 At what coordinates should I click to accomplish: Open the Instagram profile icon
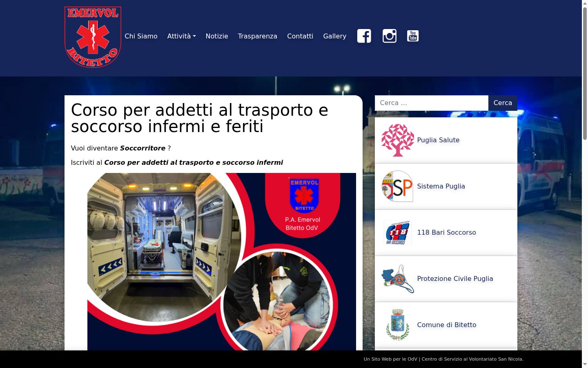click(x=390, y=36)
